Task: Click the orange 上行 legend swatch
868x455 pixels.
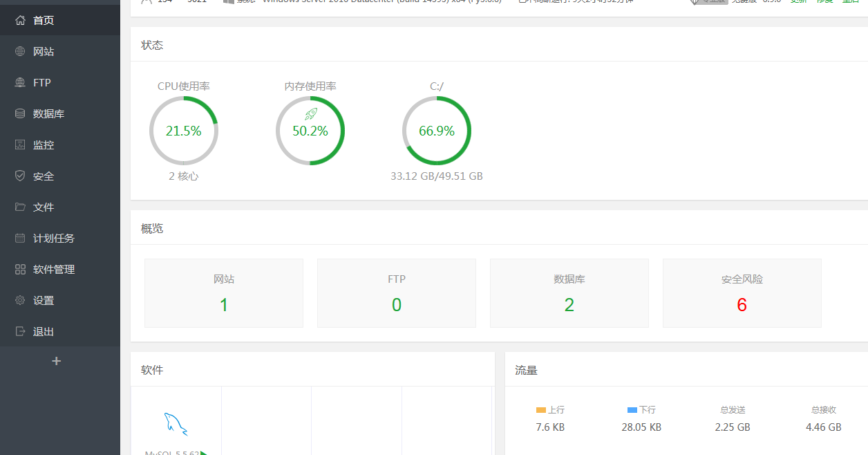Action: (x=540, y=410)
